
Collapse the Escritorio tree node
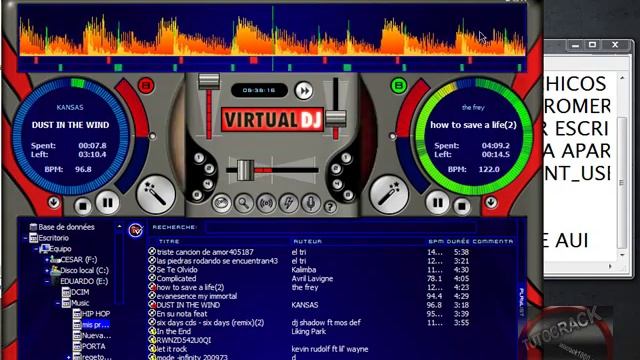click(x=25, y=238)
